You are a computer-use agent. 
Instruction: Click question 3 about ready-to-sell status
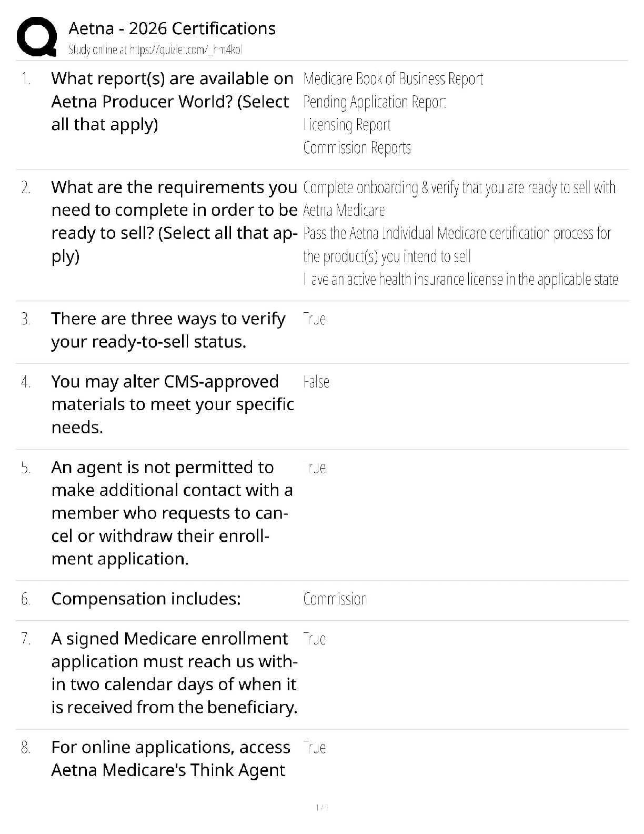[x=168, y=330]
